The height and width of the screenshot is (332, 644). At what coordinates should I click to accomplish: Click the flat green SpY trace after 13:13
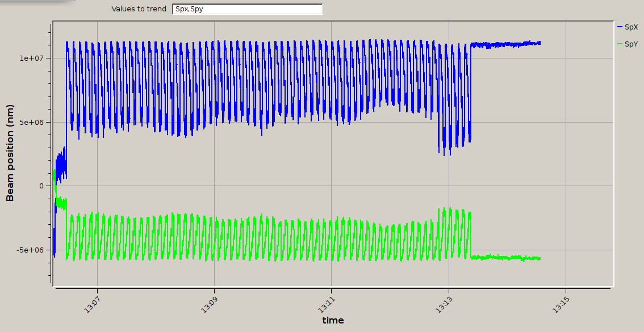[505, 258]
